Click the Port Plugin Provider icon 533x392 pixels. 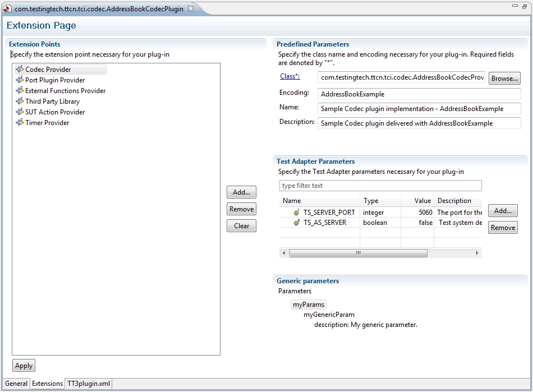coord(20,80)
